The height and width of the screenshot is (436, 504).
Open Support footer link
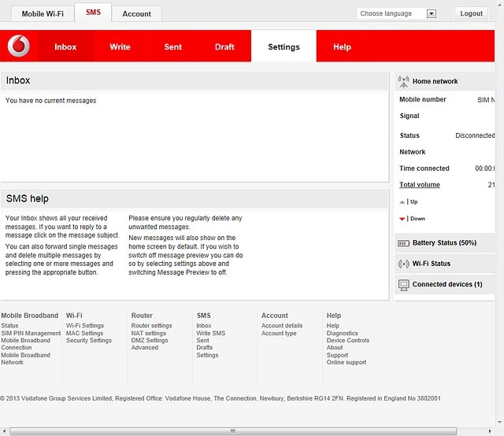point(337,355)
